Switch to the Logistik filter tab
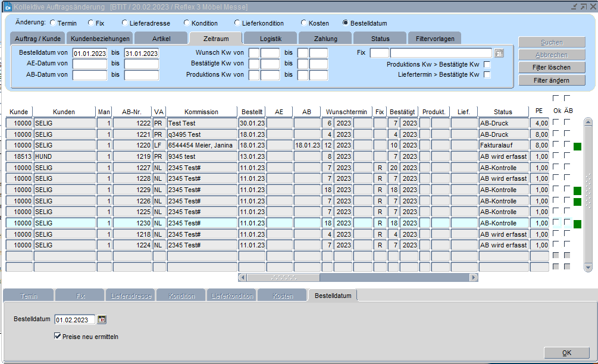This screenshot has width=598, height=364. pos(270,39)
